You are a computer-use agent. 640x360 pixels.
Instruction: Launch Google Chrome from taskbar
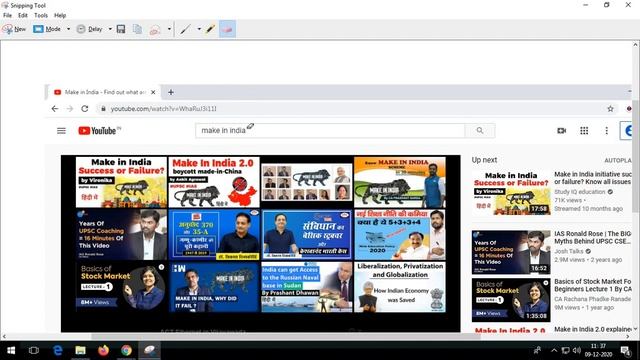[x=127, y=350]
